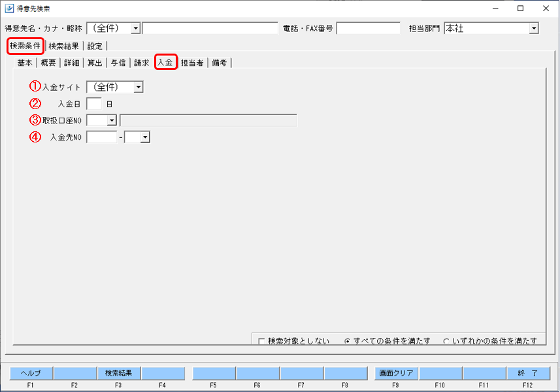Select いずれかの条件を満たす radio button
Screen dimensions: 560x392
(x=446, y=341)
